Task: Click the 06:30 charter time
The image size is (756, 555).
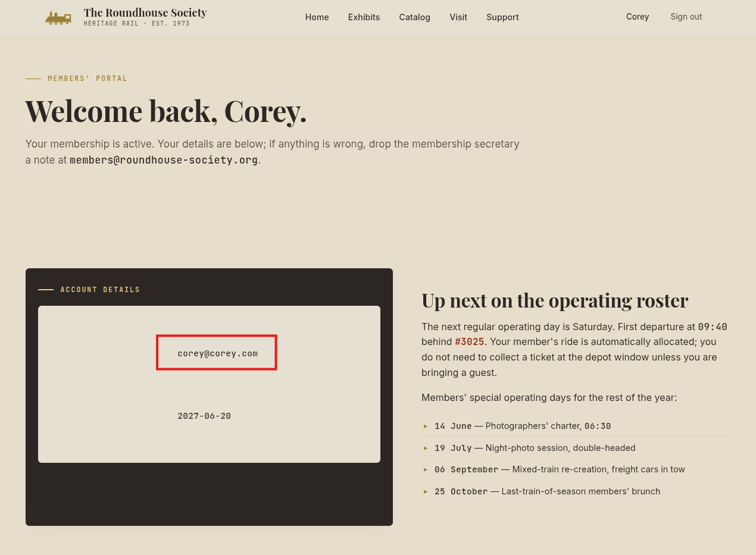Action: pos(598,426)
